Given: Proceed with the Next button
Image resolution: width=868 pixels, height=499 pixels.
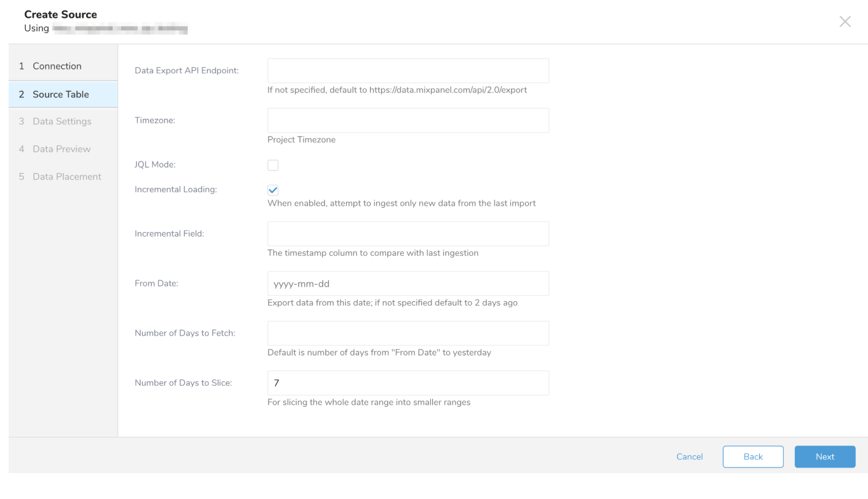Looking at the screenshot, I should click(824, 457).
